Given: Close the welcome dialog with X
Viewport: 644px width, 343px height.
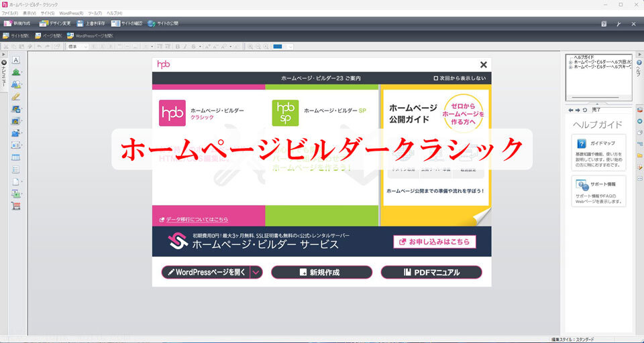Looking at the screenshot, I should click(x=484, y=64).
